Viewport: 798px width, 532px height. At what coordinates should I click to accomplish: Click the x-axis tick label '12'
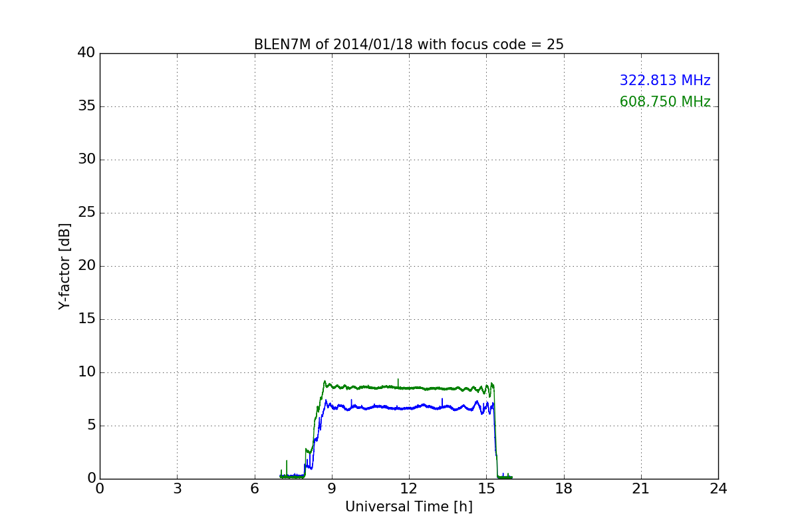pyautogui.click(x=409, y=488)
